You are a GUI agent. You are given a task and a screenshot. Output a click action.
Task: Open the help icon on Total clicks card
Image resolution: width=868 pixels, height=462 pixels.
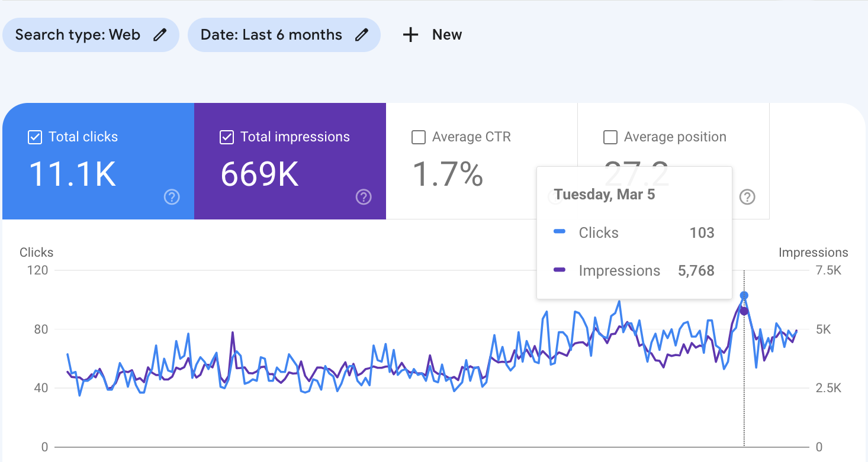[172, 198]
